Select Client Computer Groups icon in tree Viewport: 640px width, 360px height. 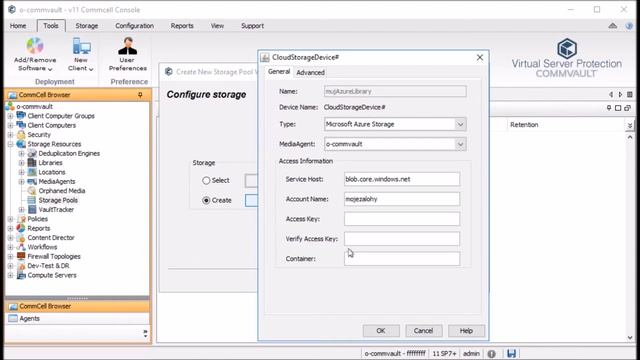(21, 116)
